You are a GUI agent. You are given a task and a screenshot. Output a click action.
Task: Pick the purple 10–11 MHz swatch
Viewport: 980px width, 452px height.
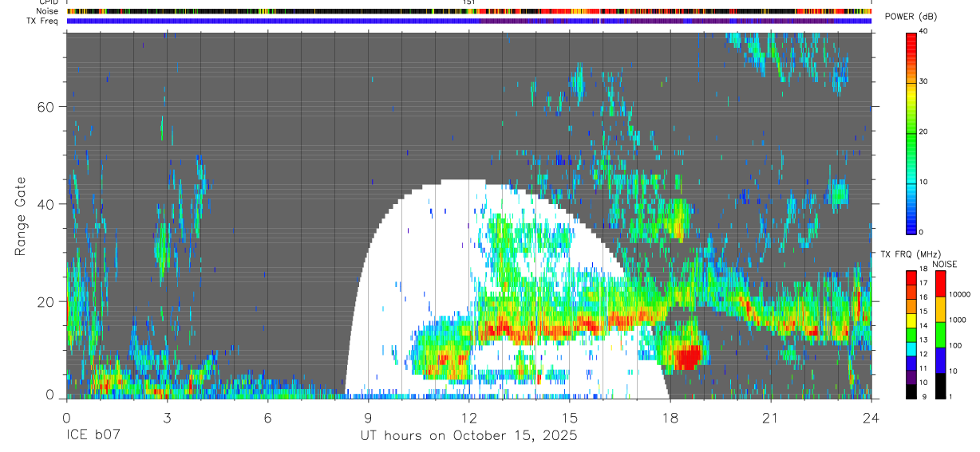click(x=911, y=376)
